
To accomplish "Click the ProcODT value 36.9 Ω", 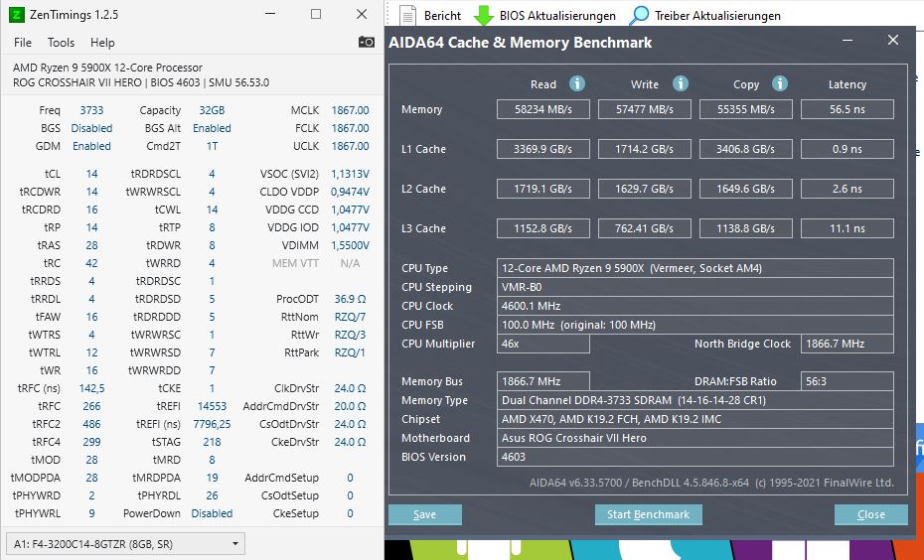I will point(350,299).
